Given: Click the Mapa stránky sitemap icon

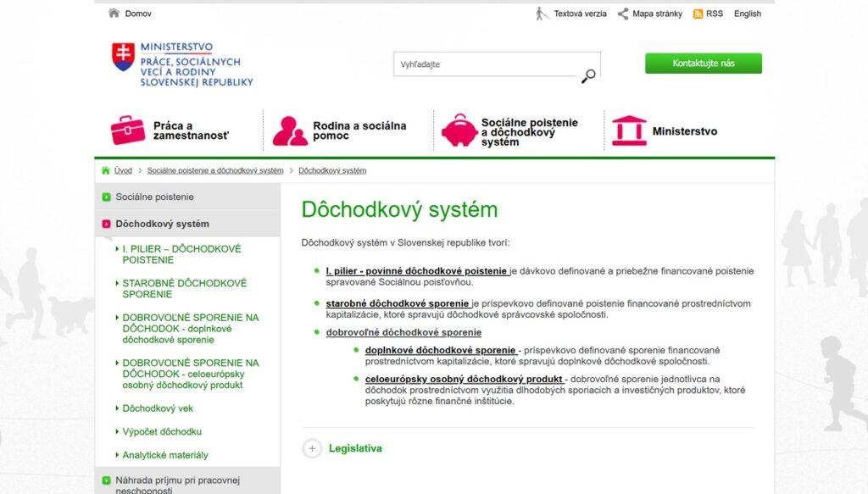Looking at the screenshot, I should 623,14.
